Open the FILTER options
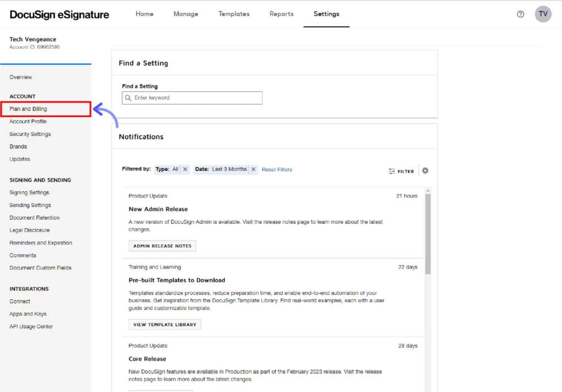Screen dimensions: 562x392 [401, 171]
